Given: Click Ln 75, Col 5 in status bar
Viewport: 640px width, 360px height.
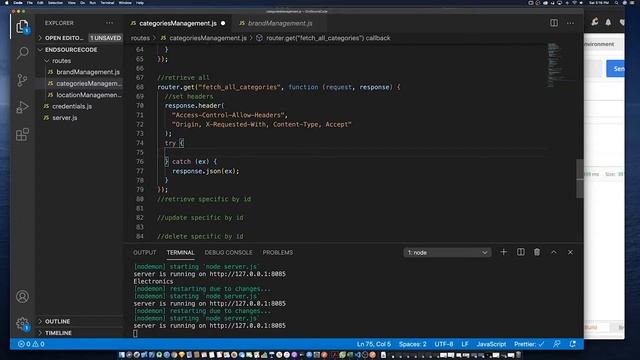Looking at the screenshot, I should pos(373,344).
